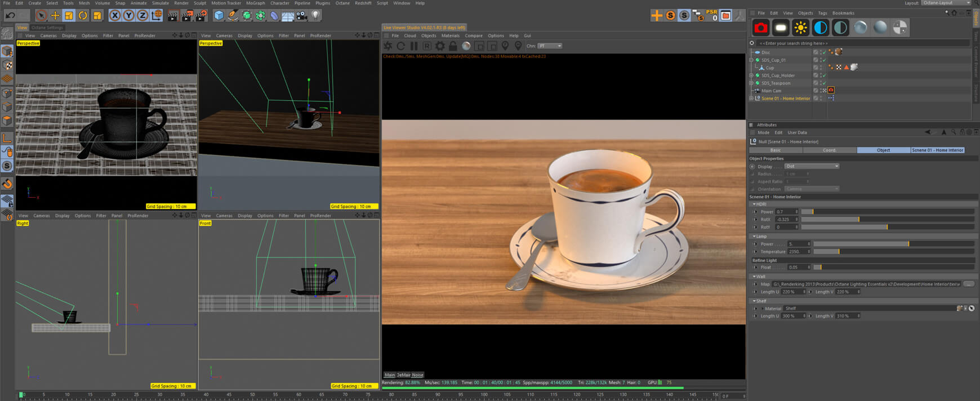Click the orange plus icon
The height and width of the screenshot is (401, 980).
[x=657, y=16]
